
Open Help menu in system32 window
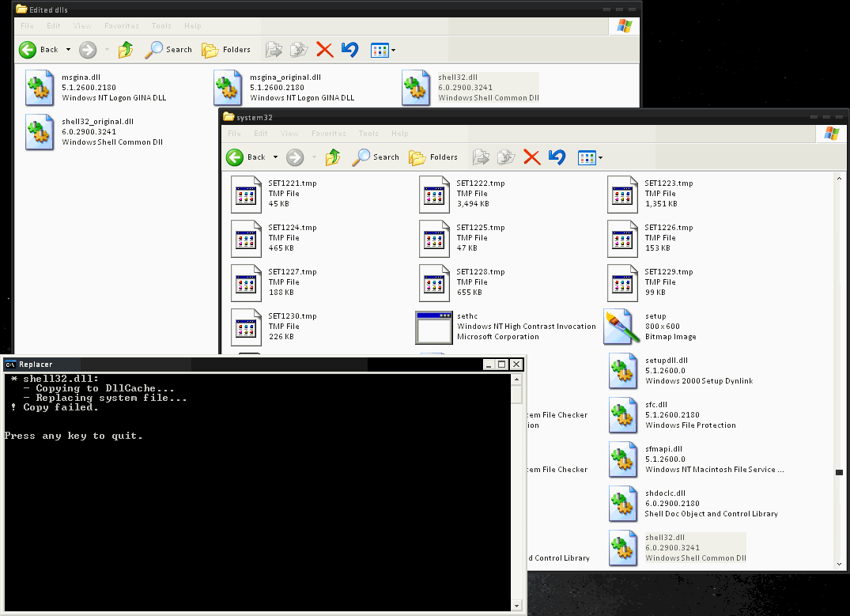[399, 134]
